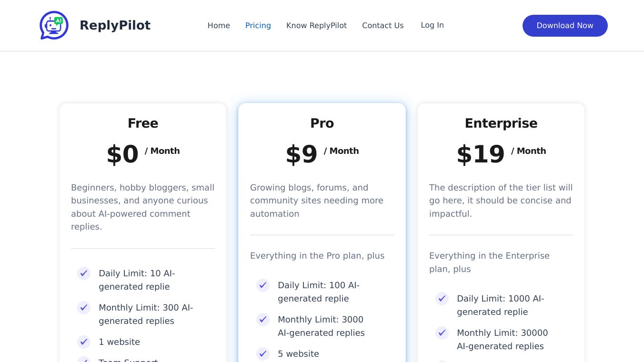
Task: Click checkmark icon beside Monthly Limit 30000
Action: tap(442, 333)
